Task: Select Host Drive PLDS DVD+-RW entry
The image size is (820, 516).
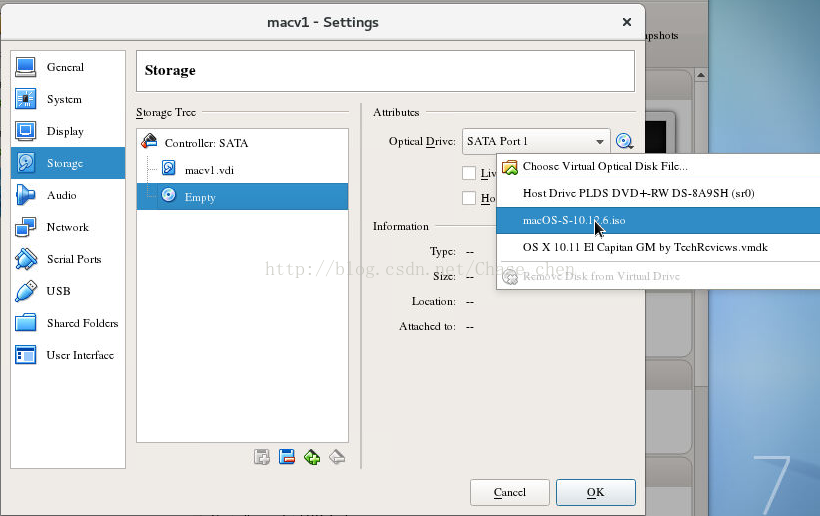Action: coord(658,193)
